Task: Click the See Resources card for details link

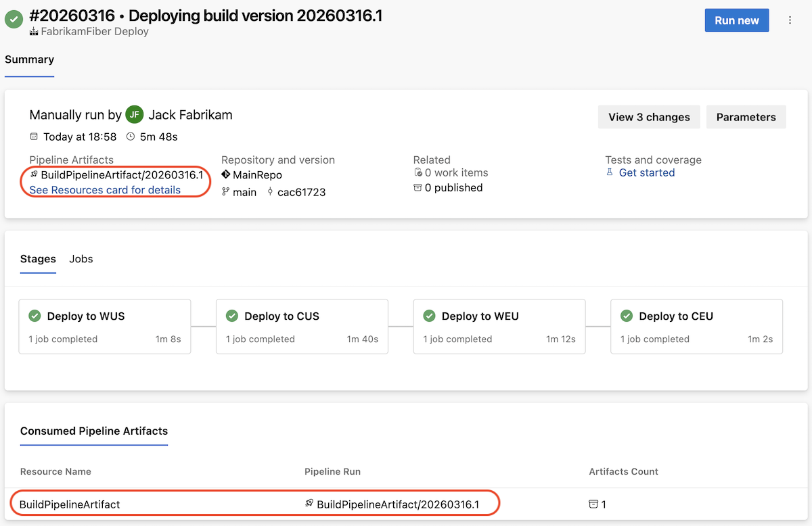Action: tap(105, 190)
